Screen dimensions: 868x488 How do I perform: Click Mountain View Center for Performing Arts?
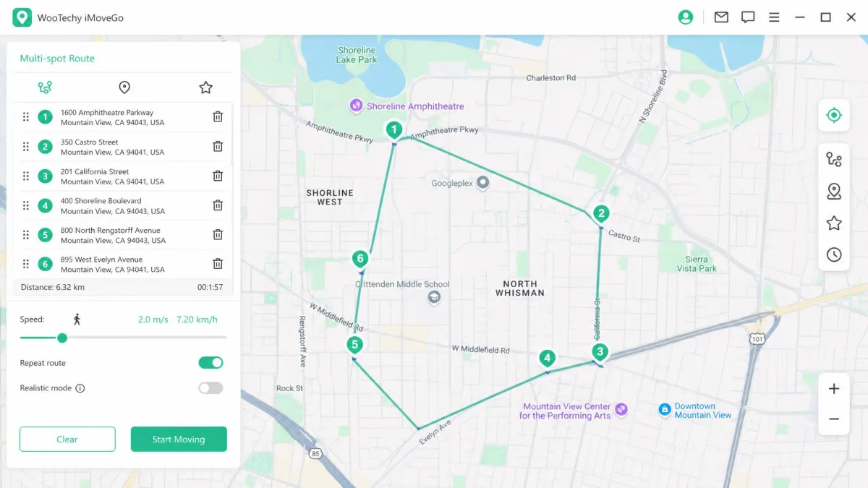click(x=566, y=411)
